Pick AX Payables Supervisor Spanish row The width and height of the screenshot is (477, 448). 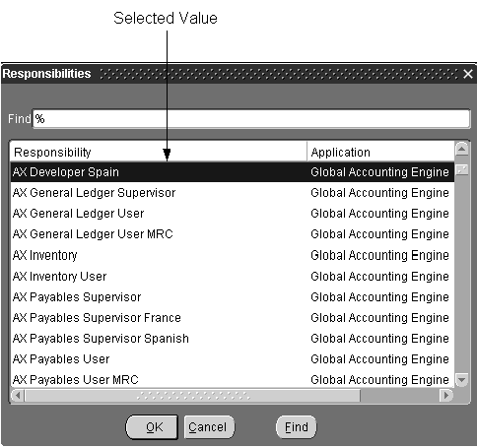tap(233, 339)
